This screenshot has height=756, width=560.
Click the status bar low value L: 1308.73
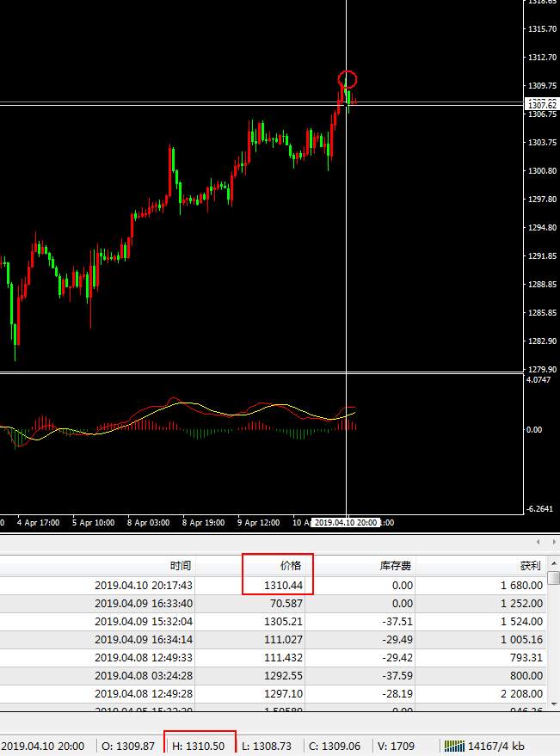(x=267, y=746)
